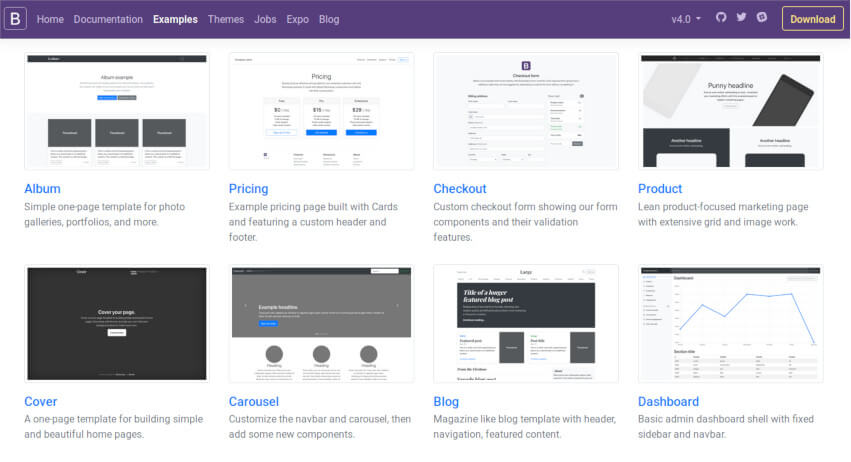Open the Dashboard example link

(x=668, y=402)
